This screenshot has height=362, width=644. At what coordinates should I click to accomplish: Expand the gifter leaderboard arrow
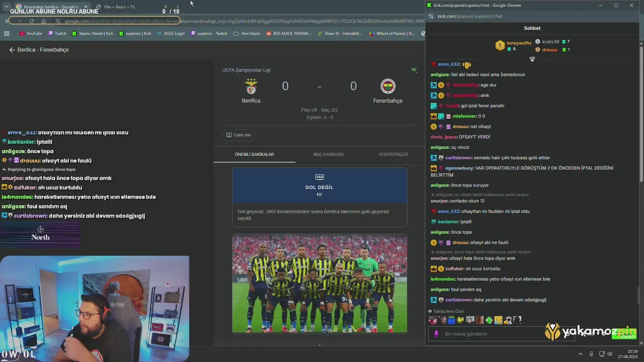point(532,59)
